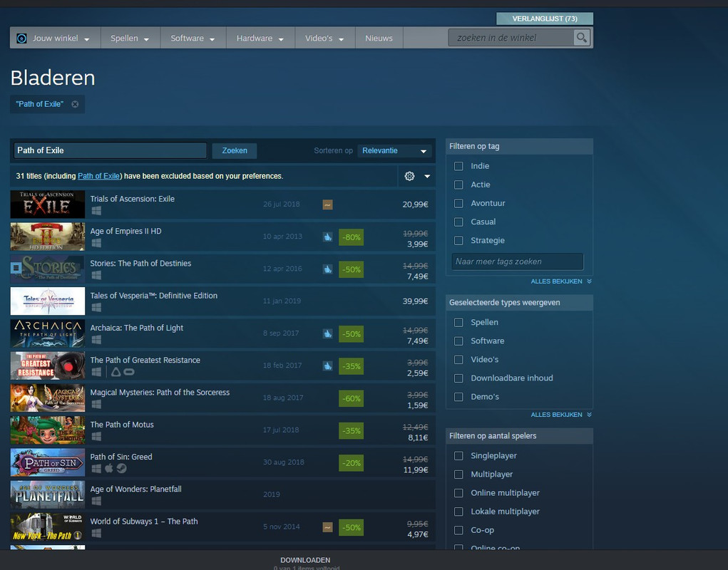
Task: Click Apple icon under Path of Sin: Greed
Action: point(108,468)
